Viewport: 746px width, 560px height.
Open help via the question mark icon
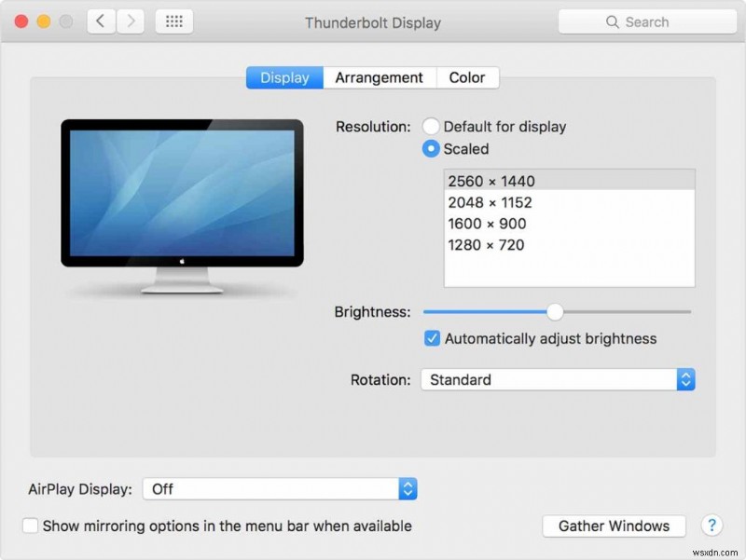(712, 526)
